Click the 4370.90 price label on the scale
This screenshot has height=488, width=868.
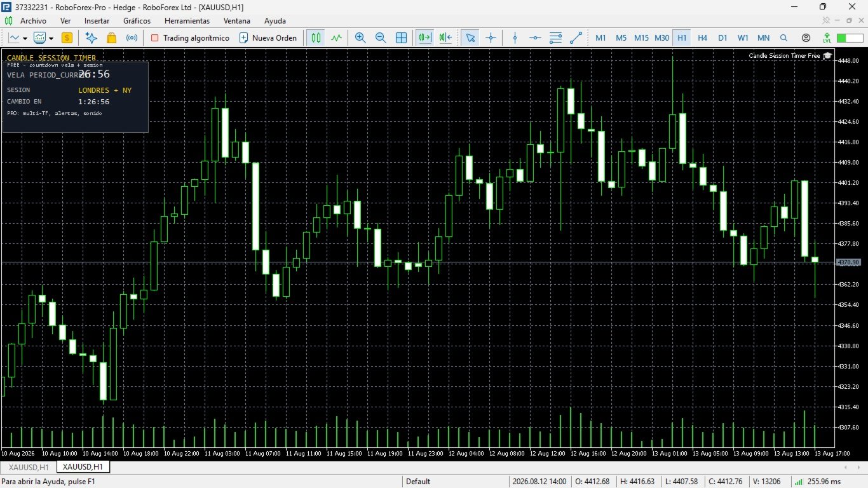(x=848, y=262)
